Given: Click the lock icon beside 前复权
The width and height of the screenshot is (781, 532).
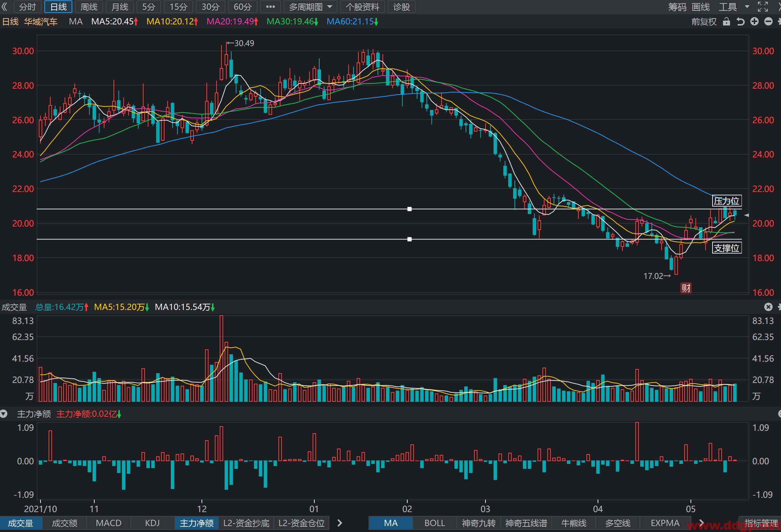Looking at the screenshot, I should pos(726,22).
